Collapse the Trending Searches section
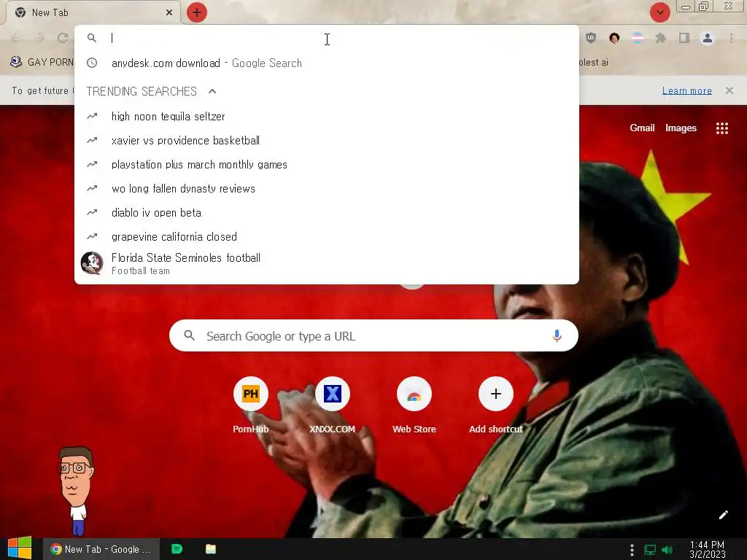747x560 pixels. (x=212, y=91)
